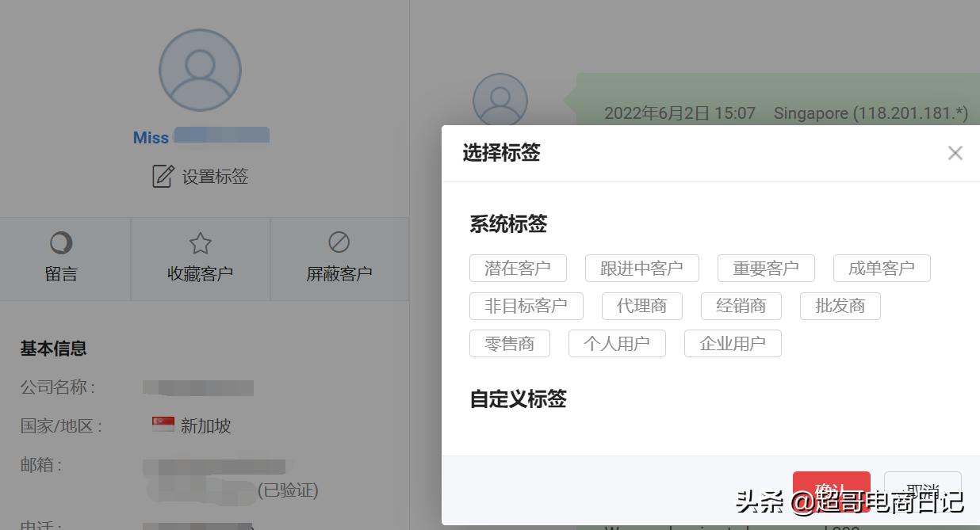
Task: Select the 跟进中客户 tag
Action: click(x=642, y=268)
